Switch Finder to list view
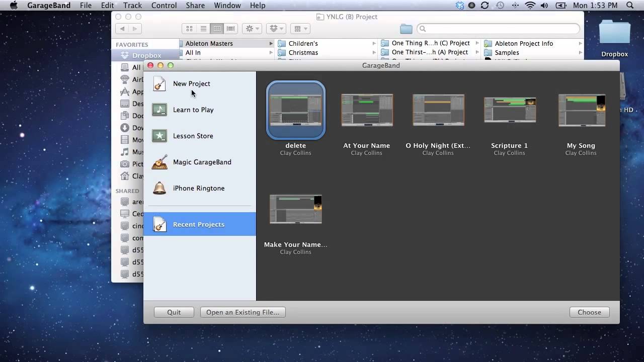The width and height of the screenshot is (644, 362). pos(203,29)
